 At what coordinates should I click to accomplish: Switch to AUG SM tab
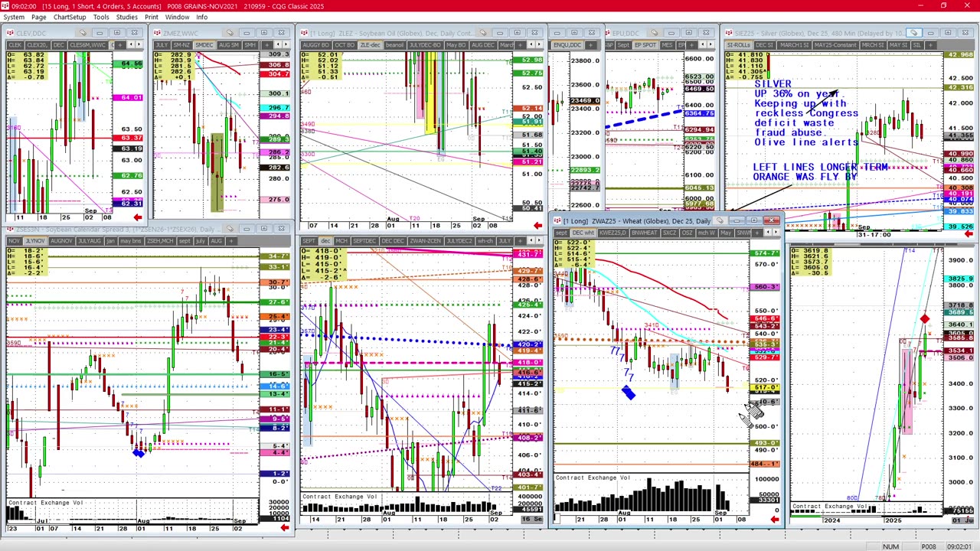click(229, 45)
